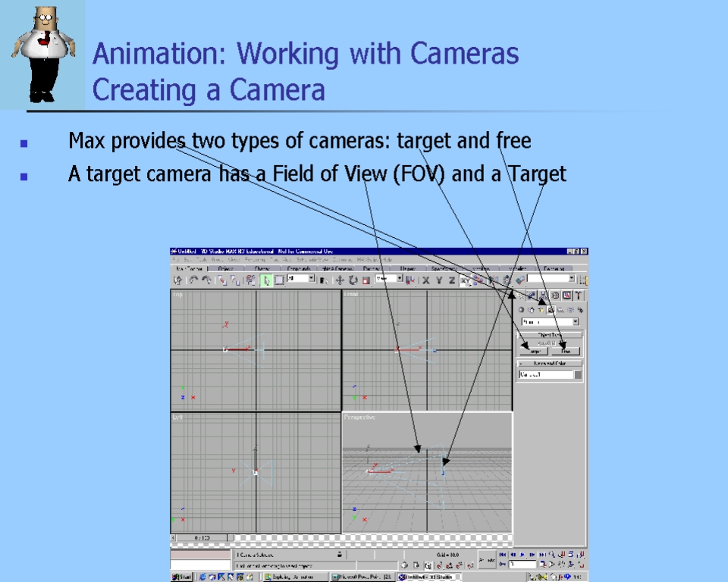728x582 pixels.
Task: Click the Free camera button
Action: click(x=565, y=351)
